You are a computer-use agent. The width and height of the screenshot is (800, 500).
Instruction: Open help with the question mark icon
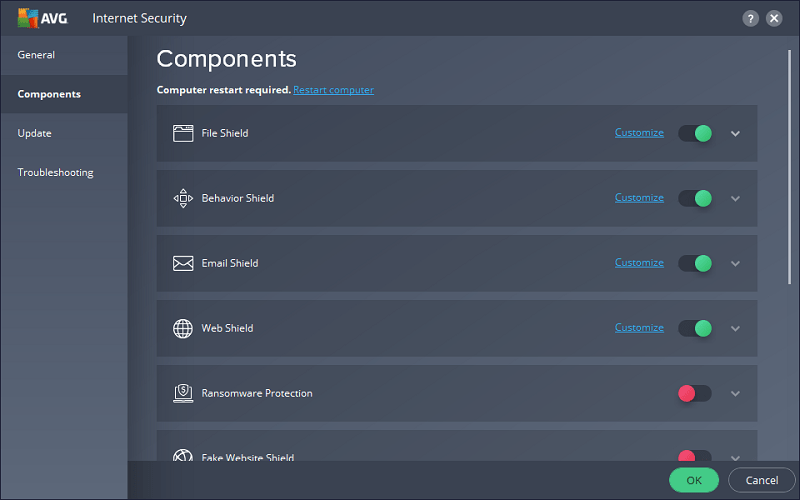(751, 18)
